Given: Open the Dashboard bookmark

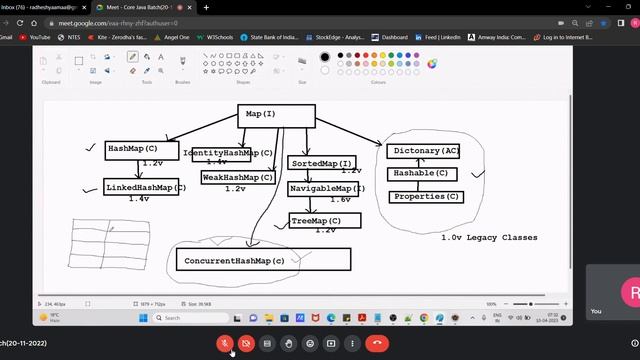Looking at the screenshot, I should click(389, 37).
